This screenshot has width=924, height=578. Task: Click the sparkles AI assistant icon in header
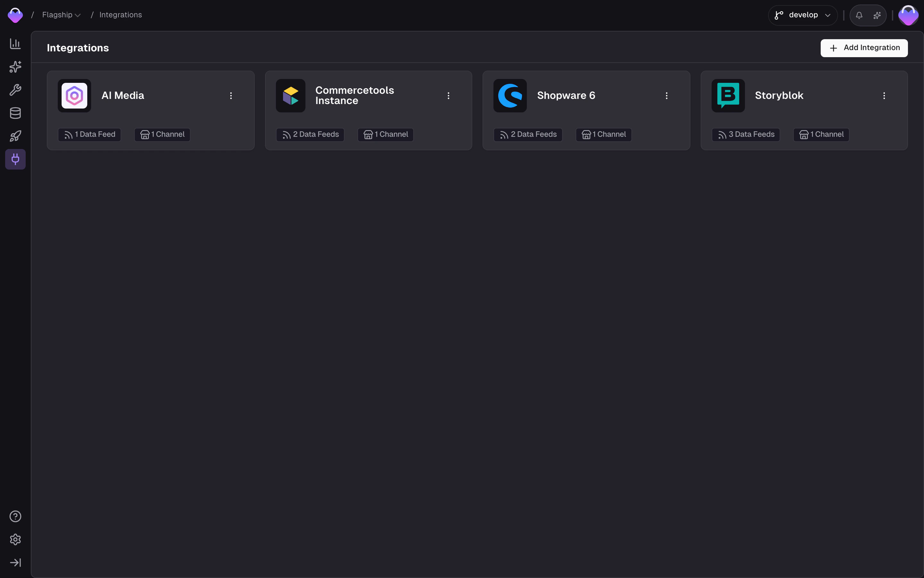coord(877,15)
